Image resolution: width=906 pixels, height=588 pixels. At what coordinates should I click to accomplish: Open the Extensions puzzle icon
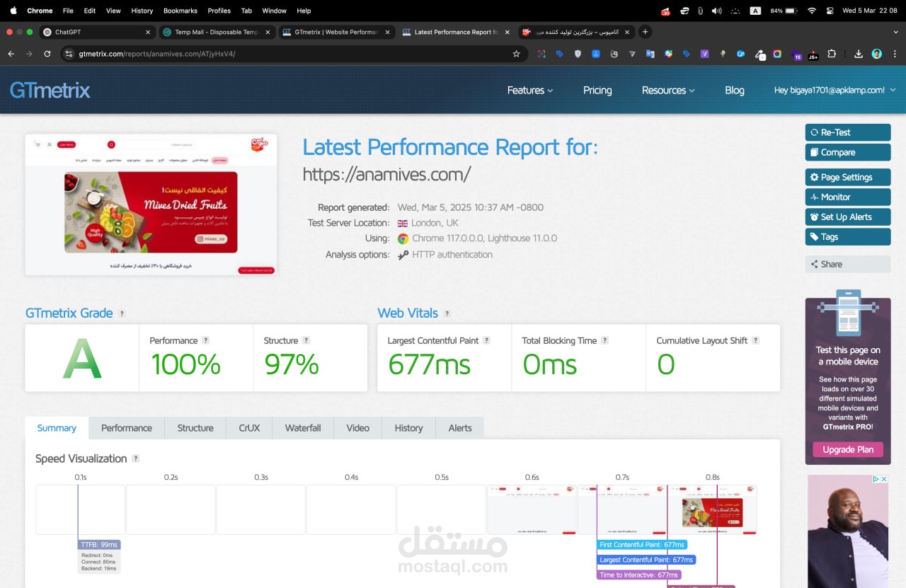[832, 54]
